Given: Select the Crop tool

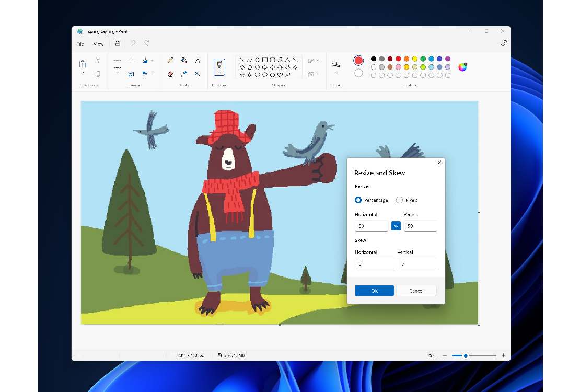Looking at the screenshot, I should [131, 59].
